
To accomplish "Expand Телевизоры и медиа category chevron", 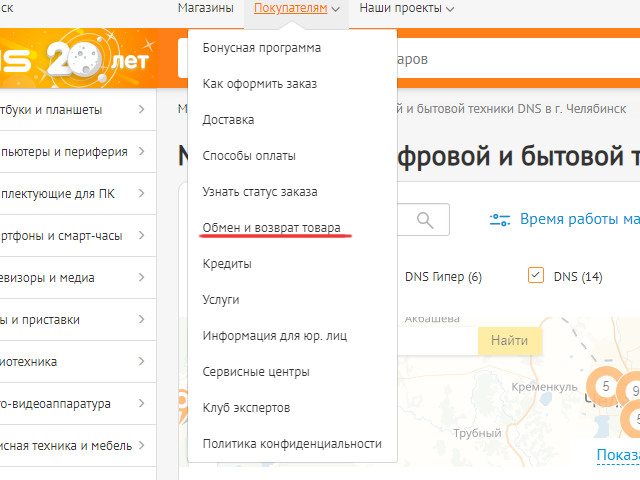I will [x=141, y=277].
